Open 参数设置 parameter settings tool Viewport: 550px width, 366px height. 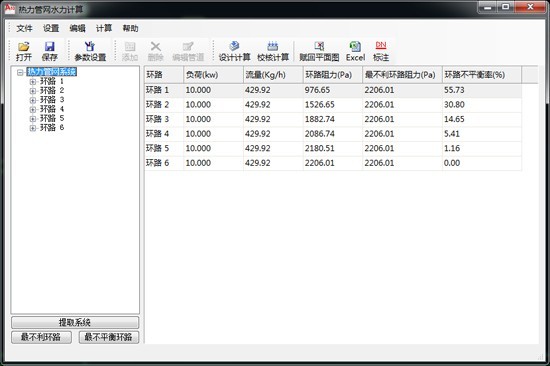pyautogui.click(x=90, y=51)
